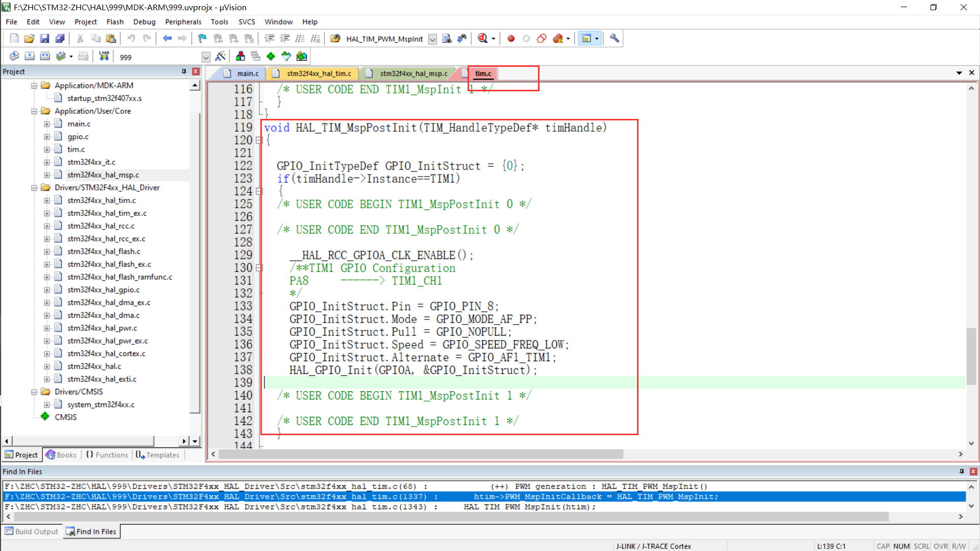Open the Configuration wrench dialog

(x=614, y=38)
